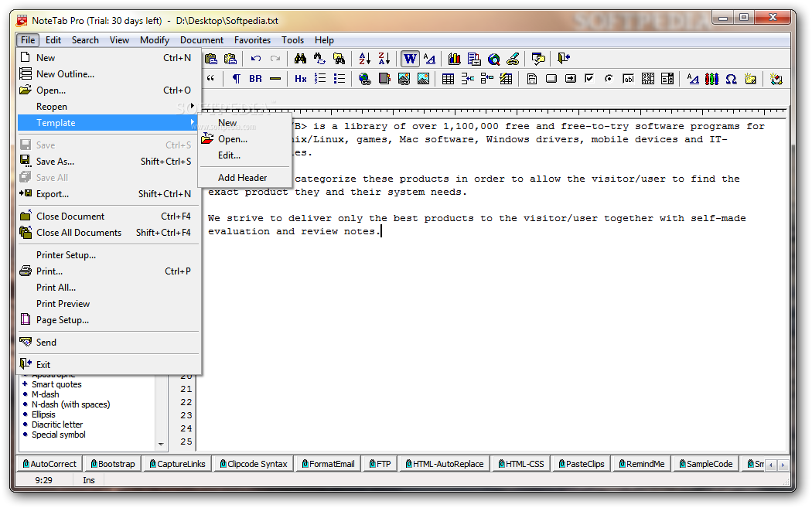
Task: Expand the Template submenu entry
Action: pyautogui.click(x=109, y=123)
